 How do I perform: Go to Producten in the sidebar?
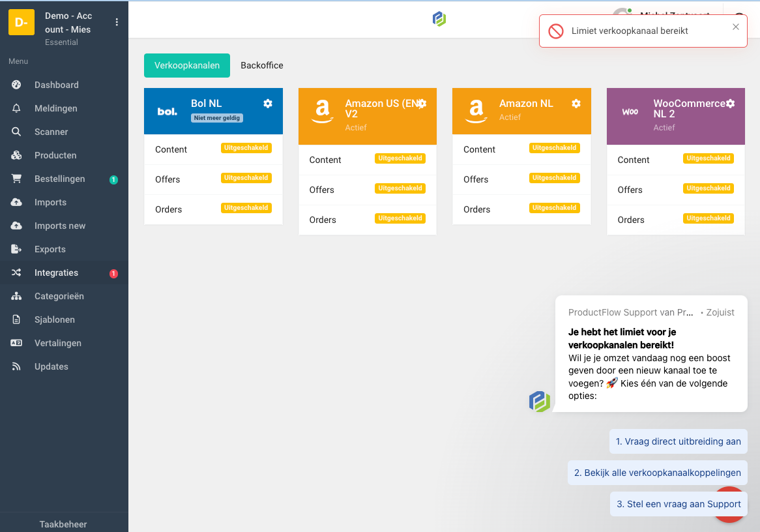click(x=55, y=155)
